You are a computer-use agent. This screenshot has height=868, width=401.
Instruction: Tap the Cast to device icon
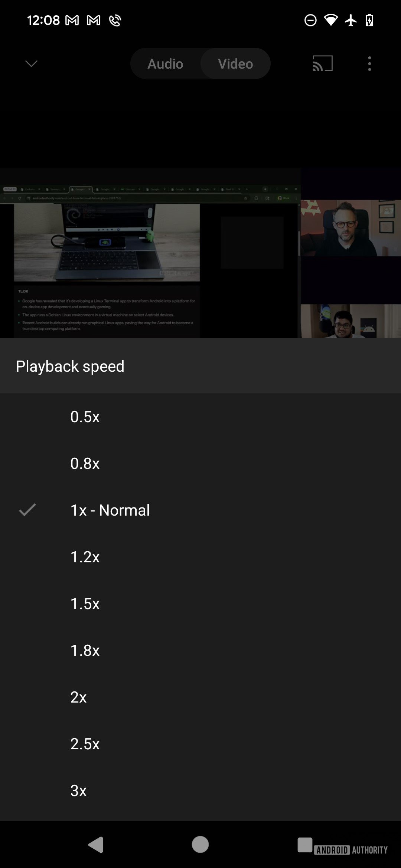322,63
